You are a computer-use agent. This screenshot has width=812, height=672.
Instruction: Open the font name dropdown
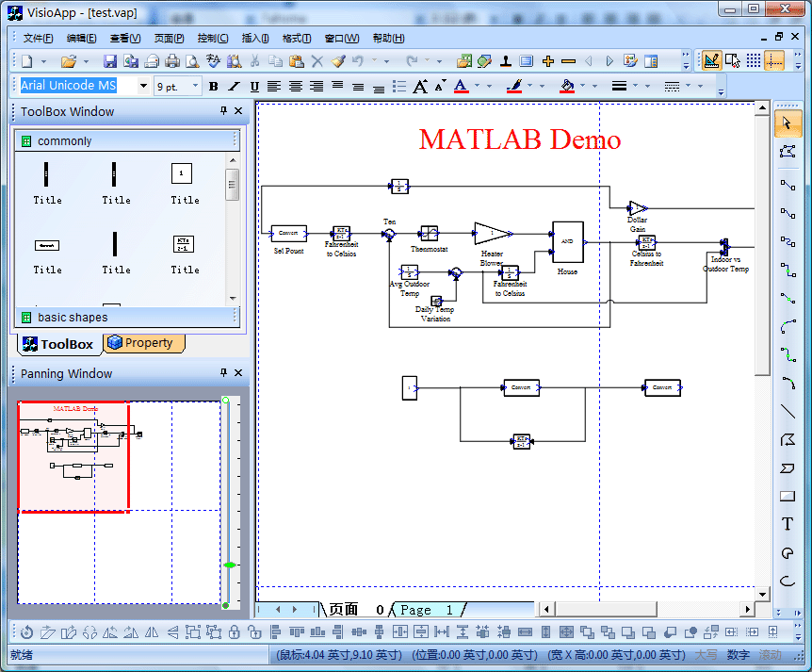144,87
